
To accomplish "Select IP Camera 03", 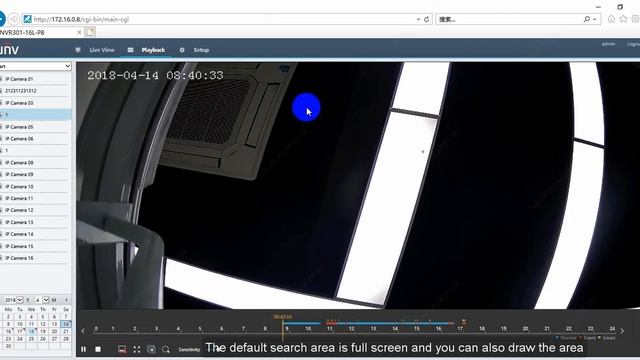I will [36, 103].
